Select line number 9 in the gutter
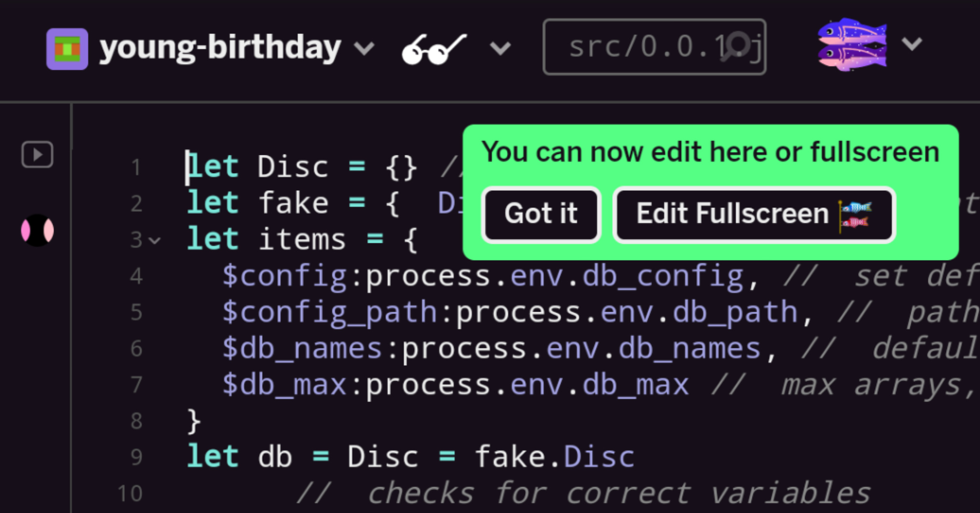The height and width of the screenshot is (513, 980). pyautogui.click(x=136, y=457)
